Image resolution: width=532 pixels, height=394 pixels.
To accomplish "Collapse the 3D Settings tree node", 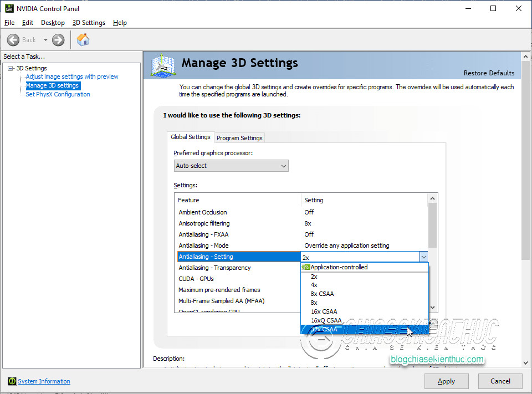I will pyautogui.click(x=10, y=68).
